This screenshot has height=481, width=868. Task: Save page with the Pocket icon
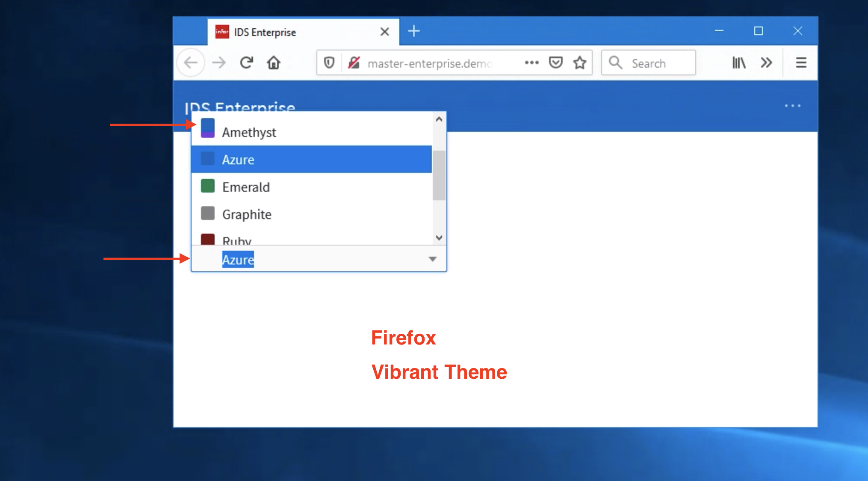point(555,63)
